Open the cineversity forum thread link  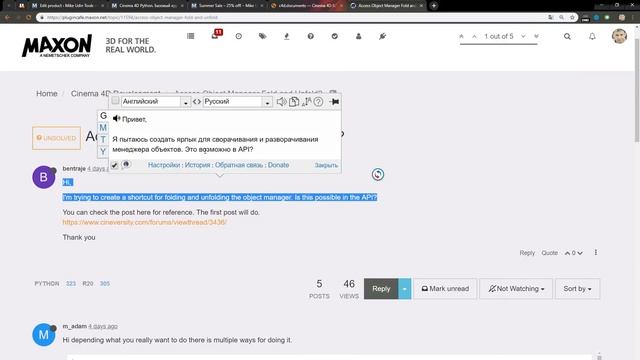[144, 222]
